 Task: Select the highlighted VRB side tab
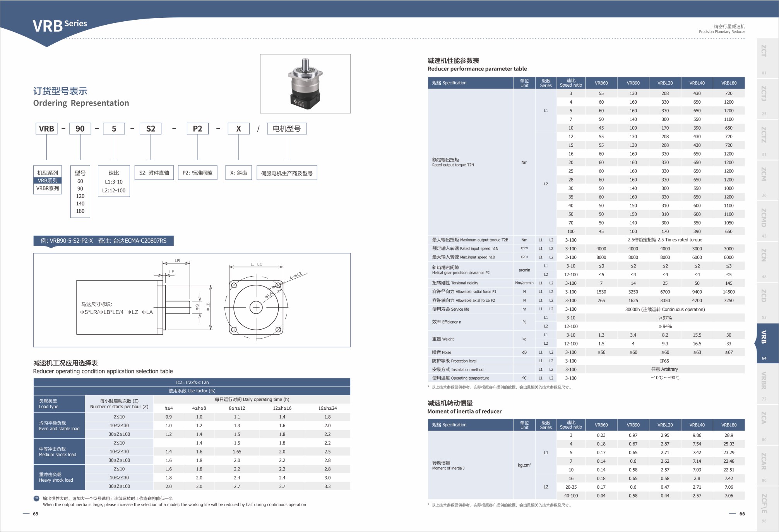pos(767,343)
